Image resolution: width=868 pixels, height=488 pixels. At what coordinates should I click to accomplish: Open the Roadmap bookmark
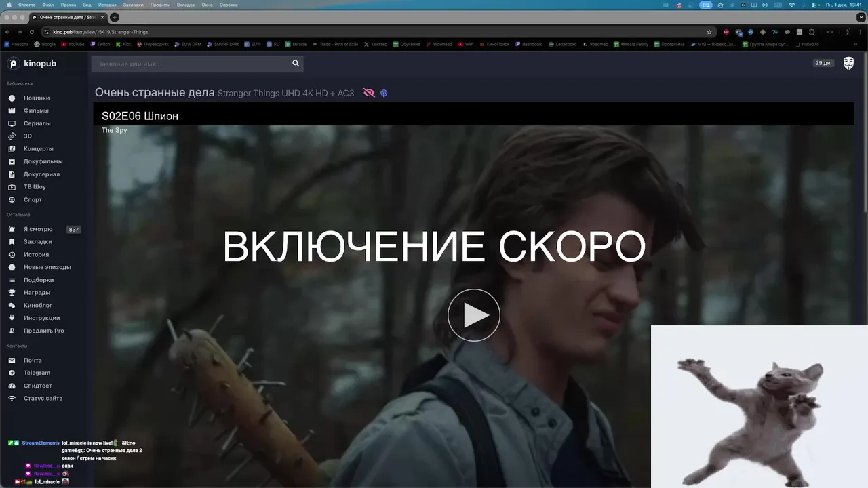[595, 44]
